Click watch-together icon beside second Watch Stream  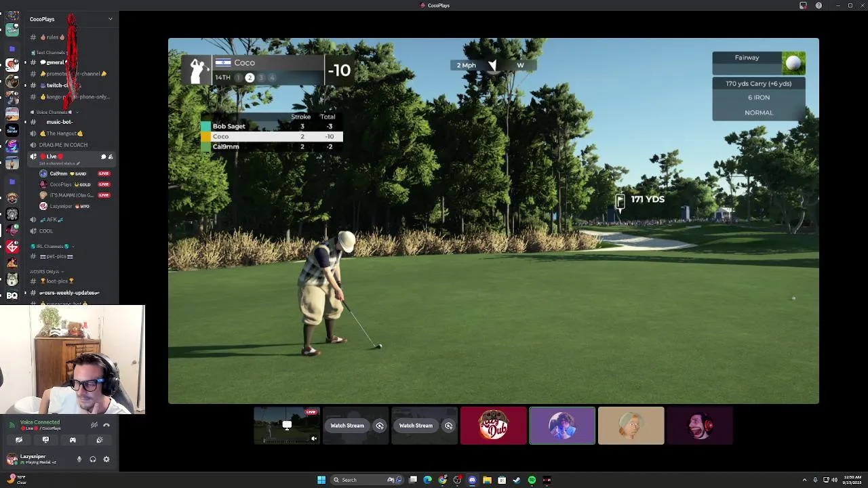(x=448, y=426)
